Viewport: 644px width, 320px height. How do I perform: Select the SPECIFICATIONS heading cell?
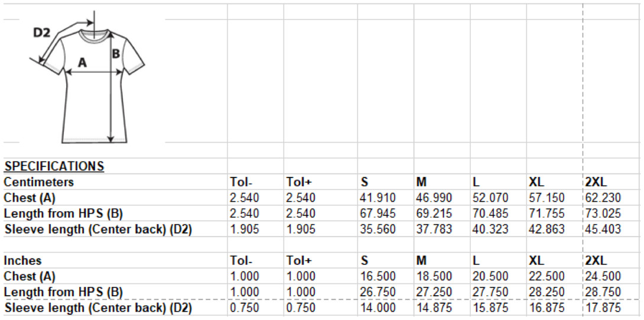click(54, 167)
